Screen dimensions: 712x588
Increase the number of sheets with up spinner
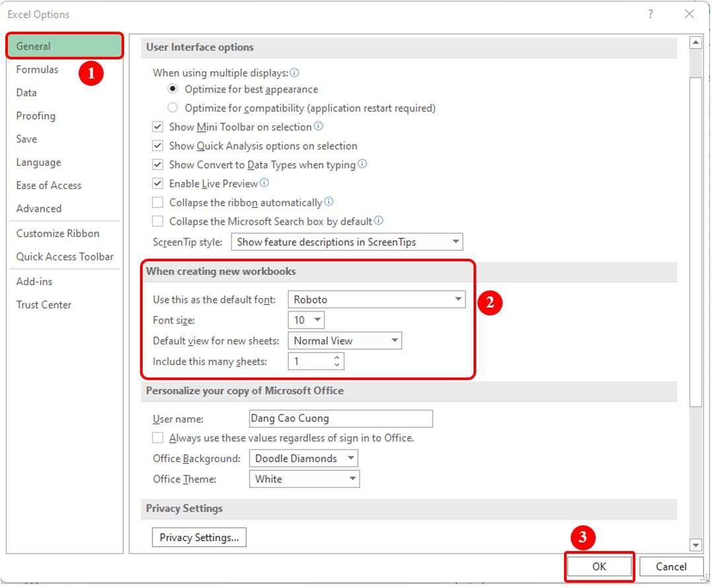(x=337, y=358)
